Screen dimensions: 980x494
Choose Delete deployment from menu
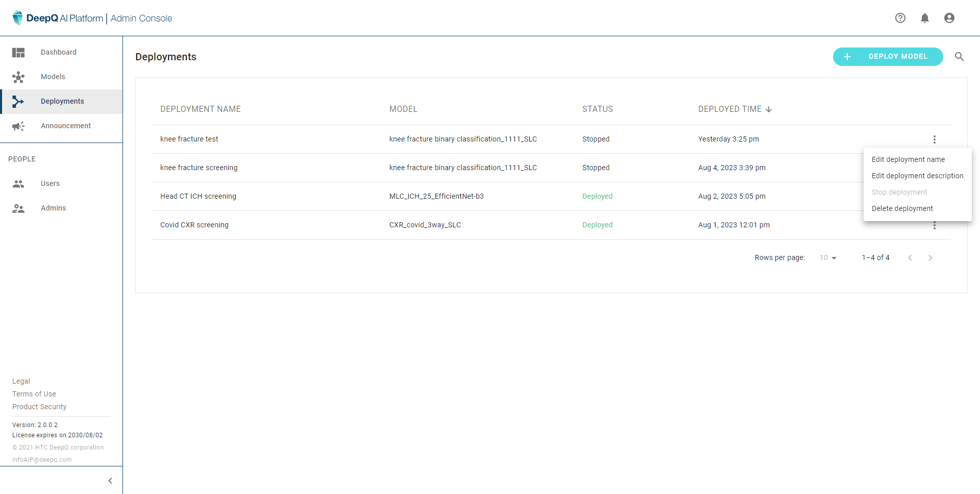coord(902,208)
